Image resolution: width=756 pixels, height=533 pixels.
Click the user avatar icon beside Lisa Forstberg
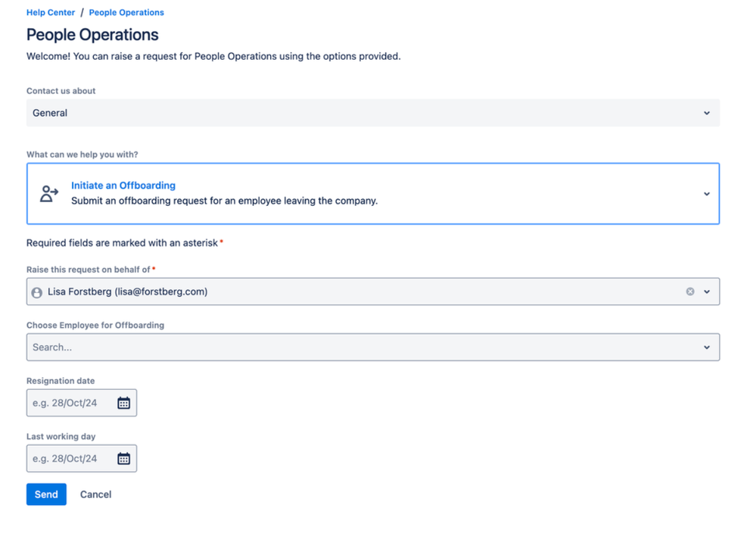37,292
